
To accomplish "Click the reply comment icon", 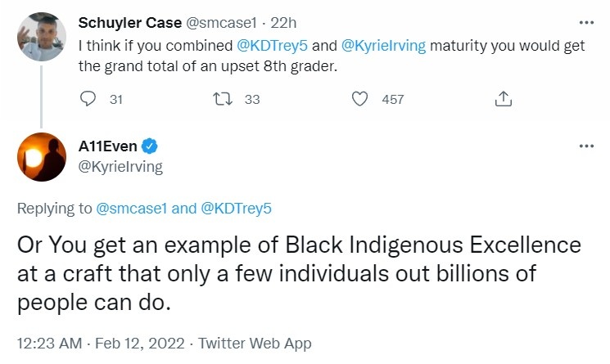I will [x=88, y=99].
